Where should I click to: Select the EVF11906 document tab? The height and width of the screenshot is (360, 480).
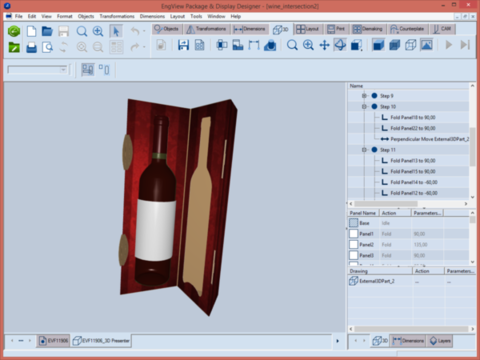[53, 341]
